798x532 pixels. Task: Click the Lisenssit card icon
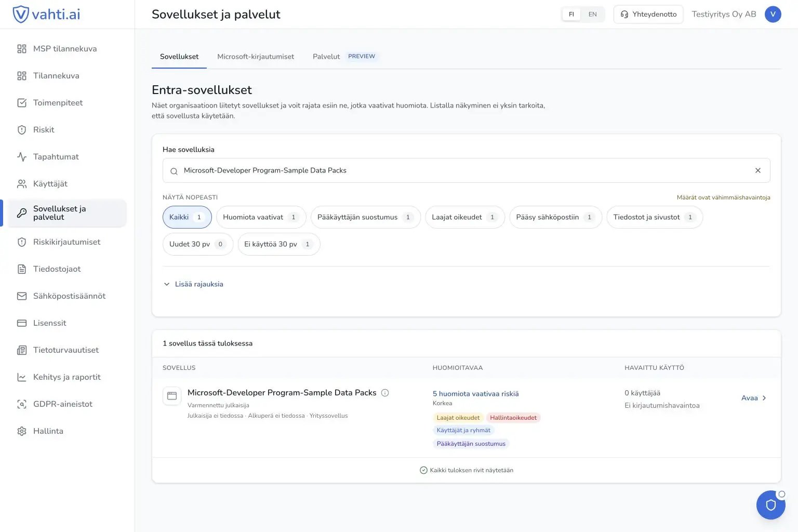[x=22, y=323]
